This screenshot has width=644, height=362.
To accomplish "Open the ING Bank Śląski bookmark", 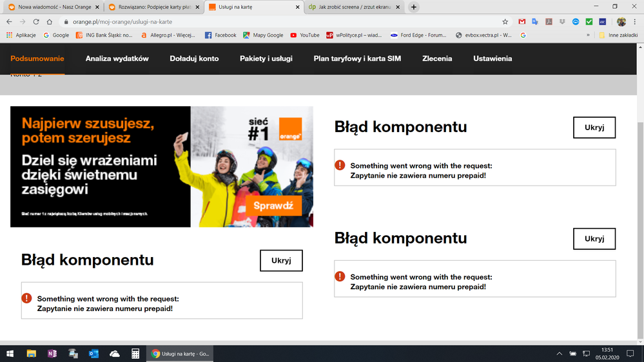I will tap(104, 35).
